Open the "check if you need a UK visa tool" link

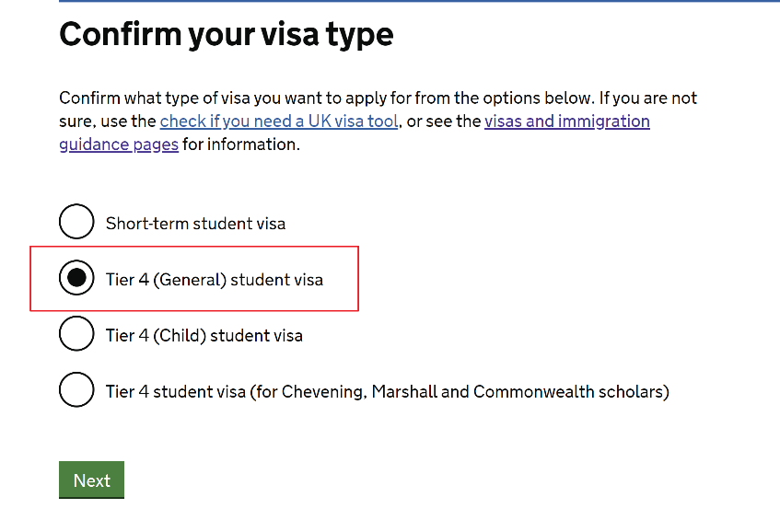pos(278,121)
